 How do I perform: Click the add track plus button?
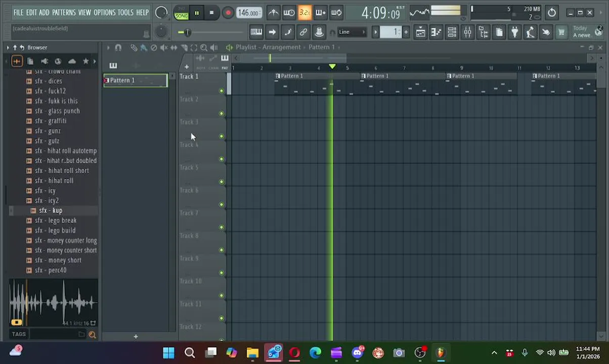186,67
